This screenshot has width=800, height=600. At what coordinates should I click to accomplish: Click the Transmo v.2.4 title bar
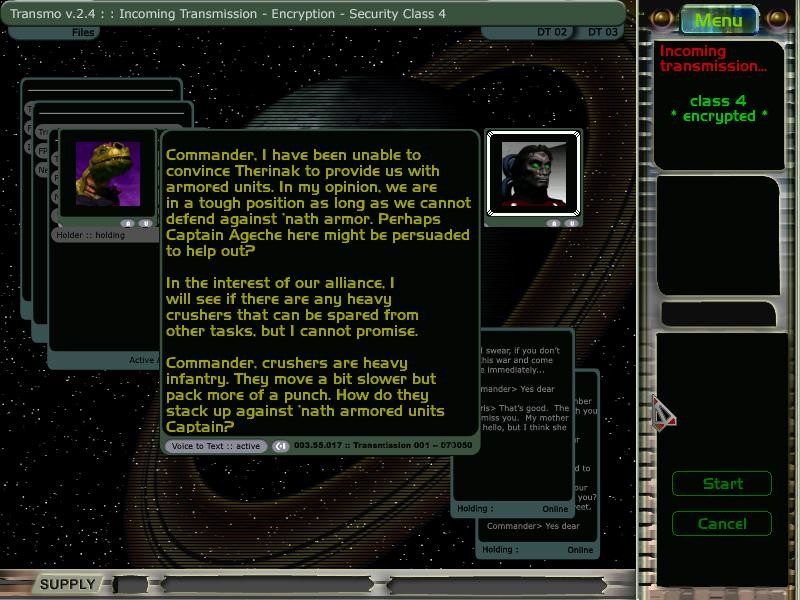click(313, 14)
